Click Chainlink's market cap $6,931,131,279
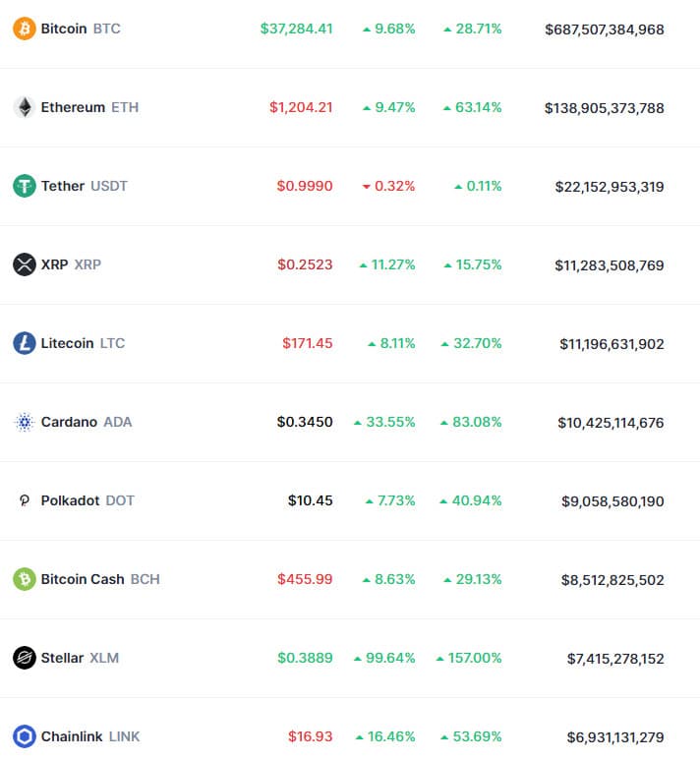700x760 pixels. click(615, 737)
